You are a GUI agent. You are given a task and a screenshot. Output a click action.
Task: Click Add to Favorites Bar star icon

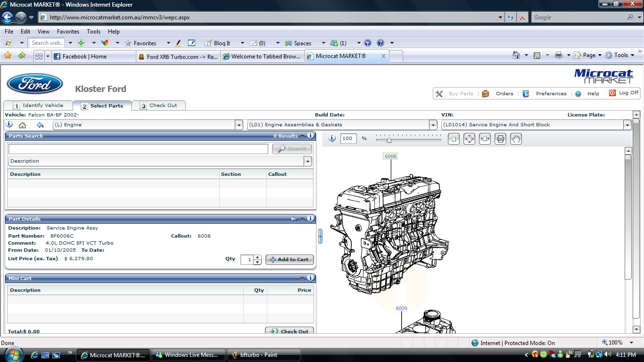(22, 56)
